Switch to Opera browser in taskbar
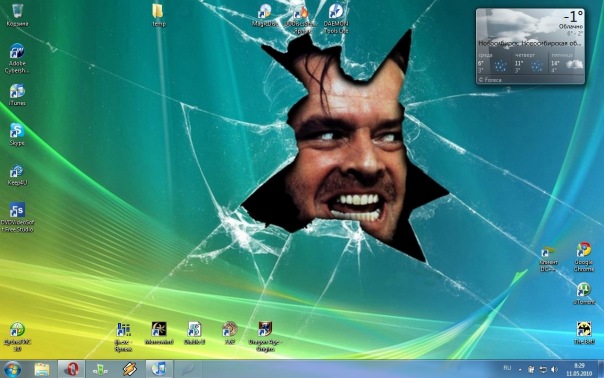Screen dimensions: 604x378 point(72,369)
